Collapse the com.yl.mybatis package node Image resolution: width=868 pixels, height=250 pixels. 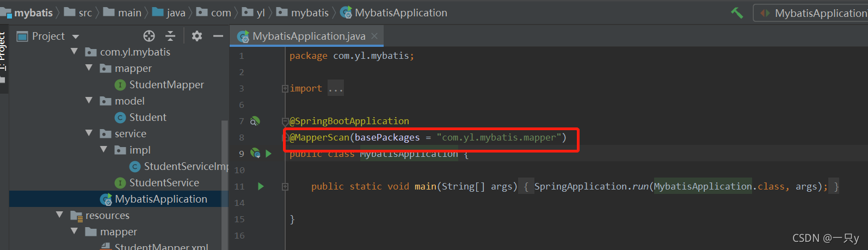pos(75,52)
